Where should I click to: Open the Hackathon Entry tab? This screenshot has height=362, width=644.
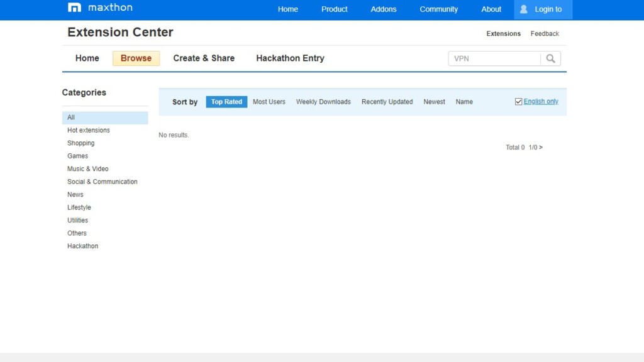click(x=290, y=58)
